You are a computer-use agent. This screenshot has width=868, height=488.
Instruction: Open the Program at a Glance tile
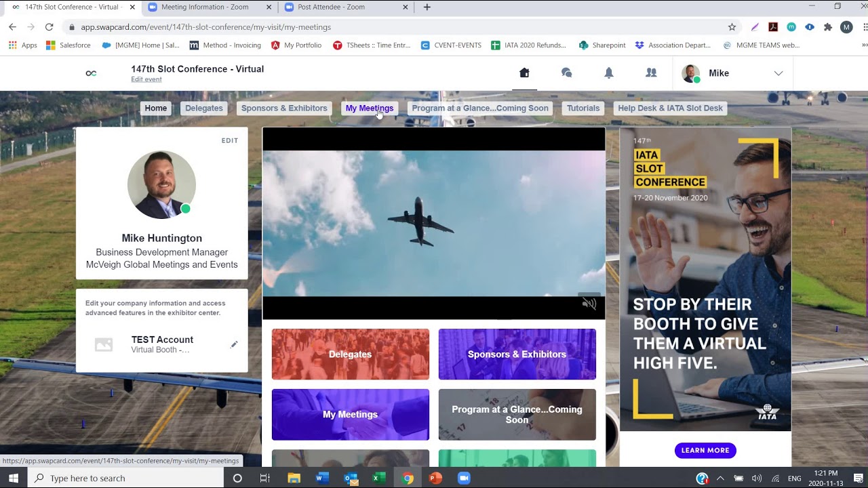tap(517, 415)
